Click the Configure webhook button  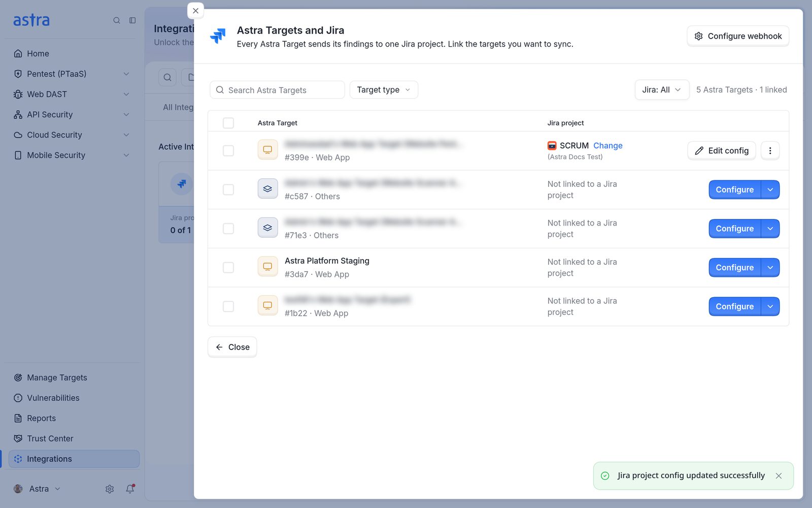point(738,36)
